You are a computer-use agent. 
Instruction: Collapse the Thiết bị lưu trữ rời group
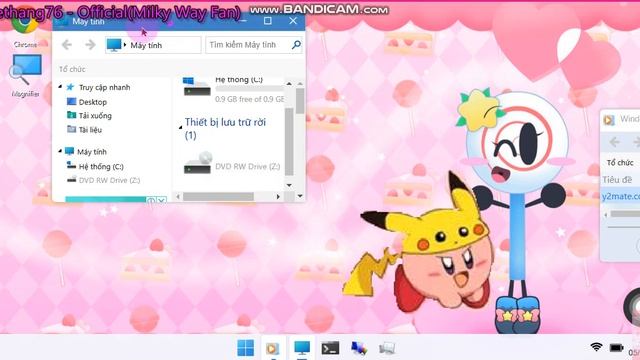pos(180,127)
